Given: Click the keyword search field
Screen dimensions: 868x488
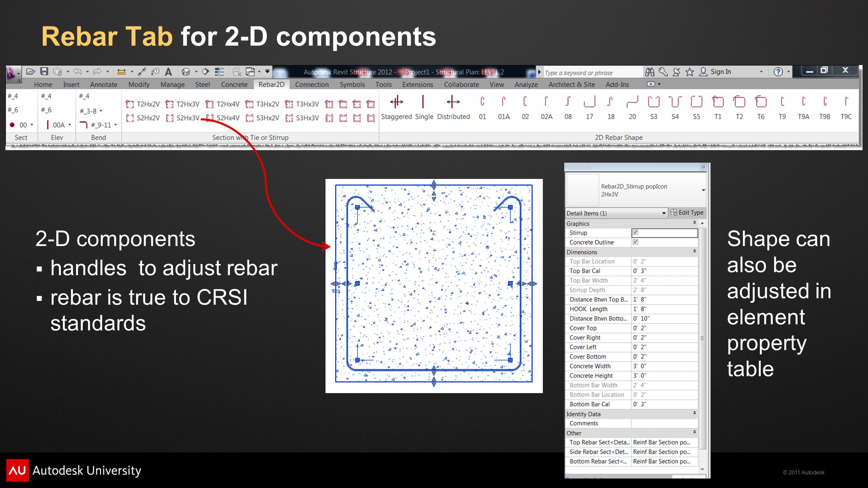Looking at the screenshot, I should pyautogui.click(x=593, y=73).
